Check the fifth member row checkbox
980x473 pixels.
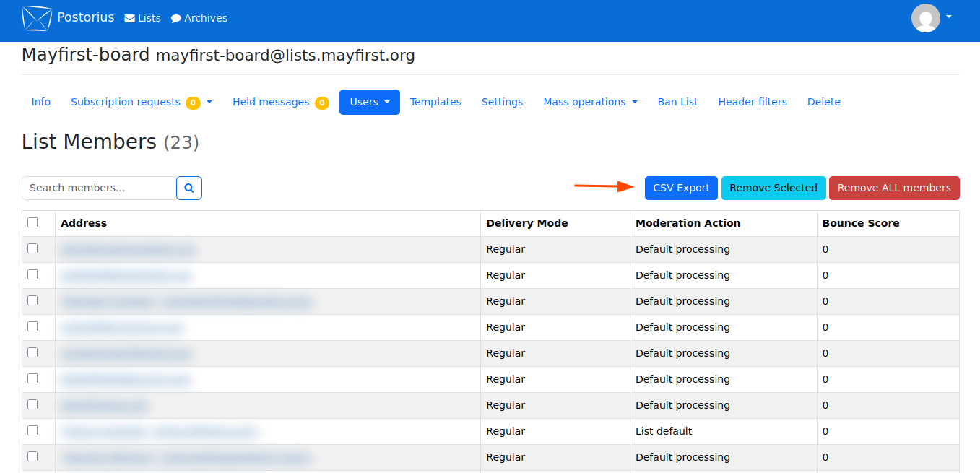pos(32,352)
